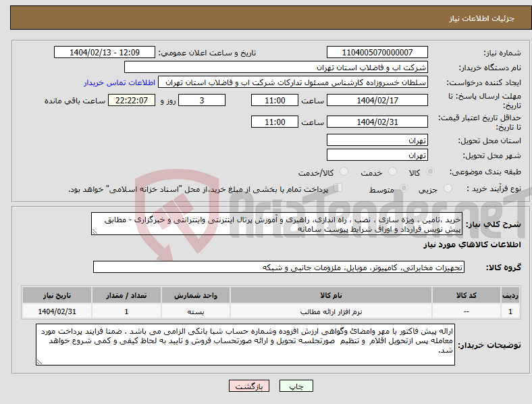Click the بسته unit cell

196,311
